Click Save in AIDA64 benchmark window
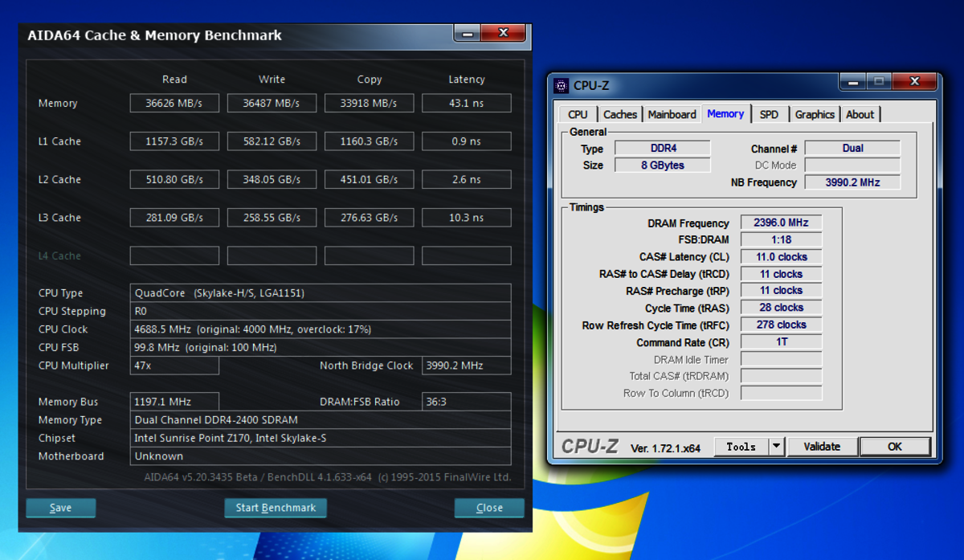This screenshot has height=560, width=964. [60, 508]
